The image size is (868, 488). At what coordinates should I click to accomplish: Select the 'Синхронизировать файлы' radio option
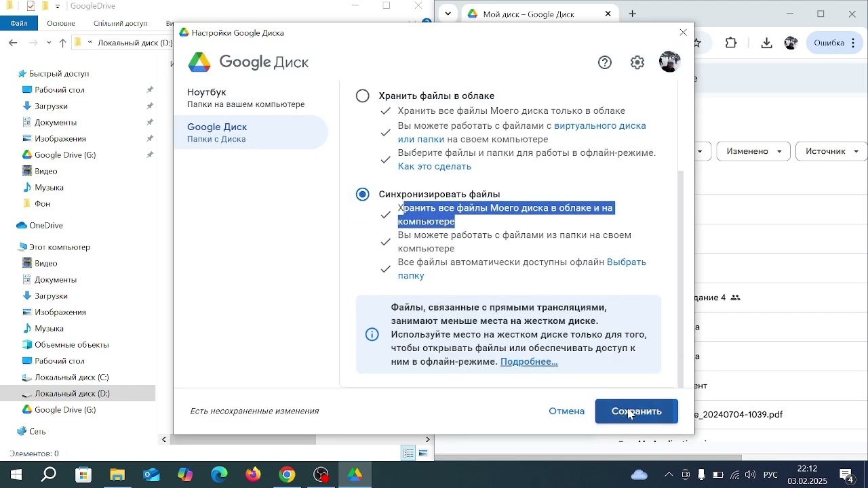(x=363, y=195)
